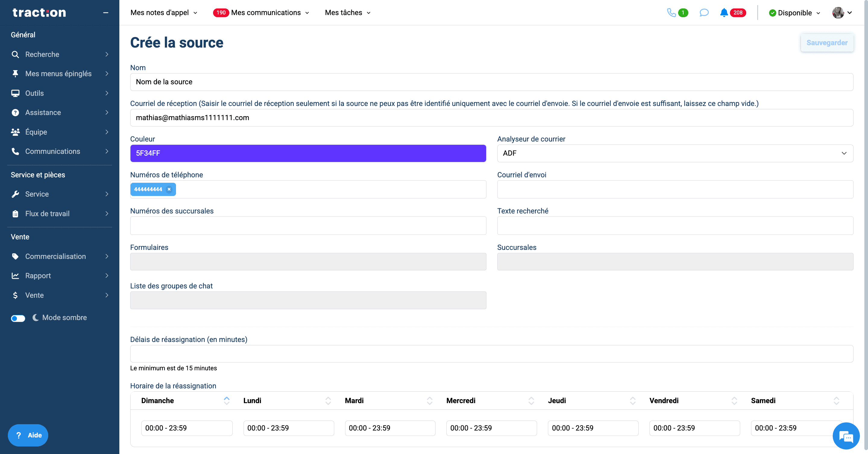Viewport: 868px width, 454px height.
Task: Click the phone icon beside Communications
Action: (x=15, y=151)
